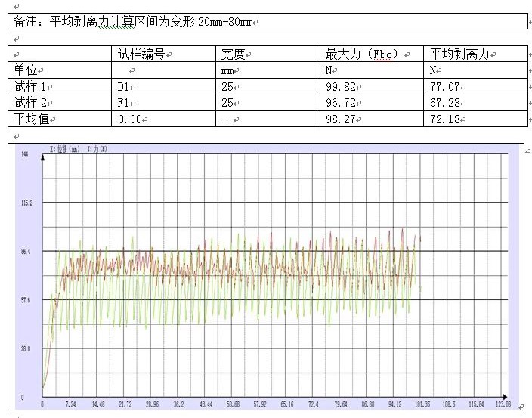Click the 86.4 Y-axis tick label
Image resolution: width=532 pixels, height=418 pixels.
[27, 251]
